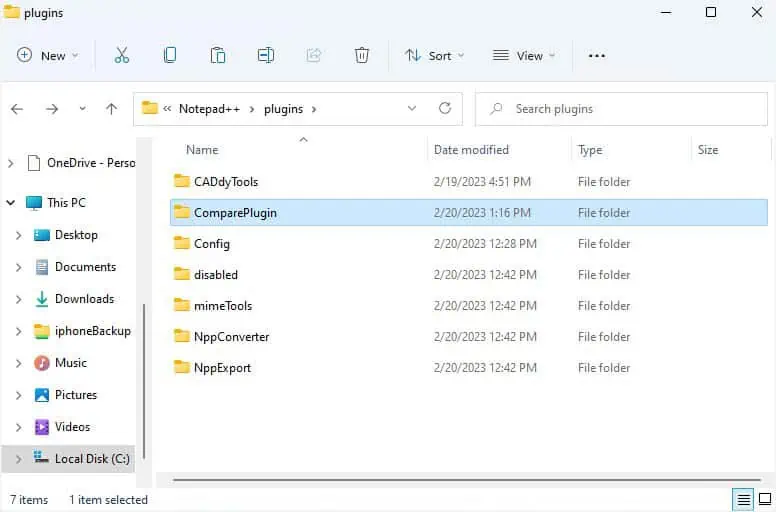
Task: Go forward with the right arrow
Action: click(52, 109)
